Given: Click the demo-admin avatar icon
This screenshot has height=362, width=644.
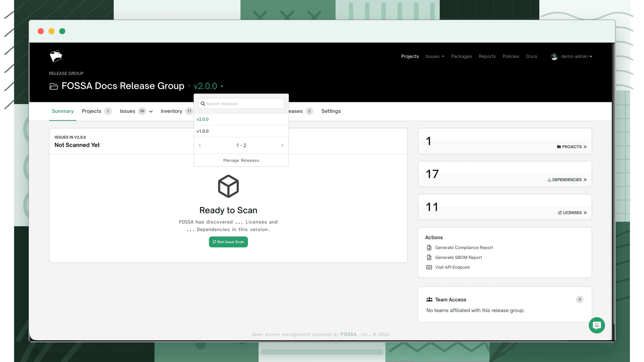Looking at the screenshot, I should coord(554,57).
